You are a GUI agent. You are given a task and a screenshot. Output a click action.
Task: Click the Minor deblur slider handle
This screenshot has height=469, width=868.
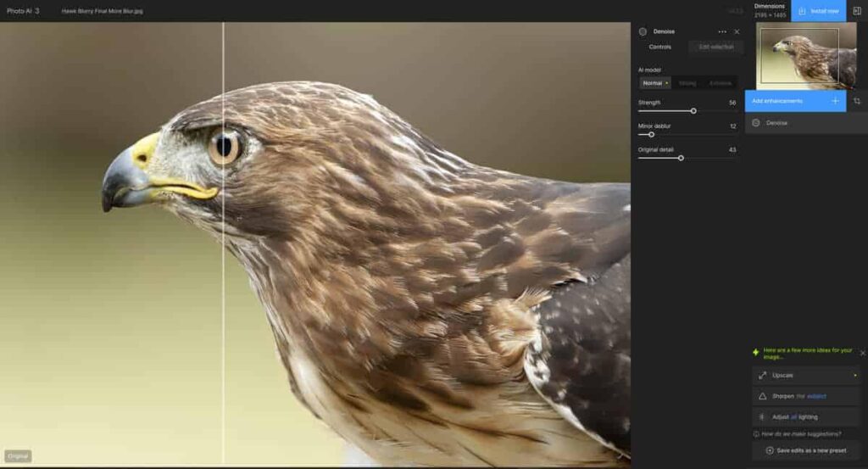tap(652, 135)
